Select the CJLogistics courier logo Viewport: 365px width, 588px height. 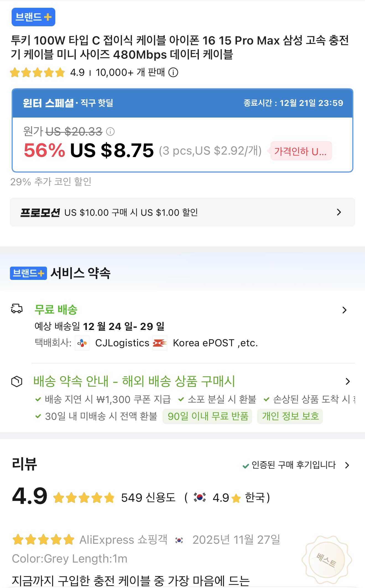[82, 343]
